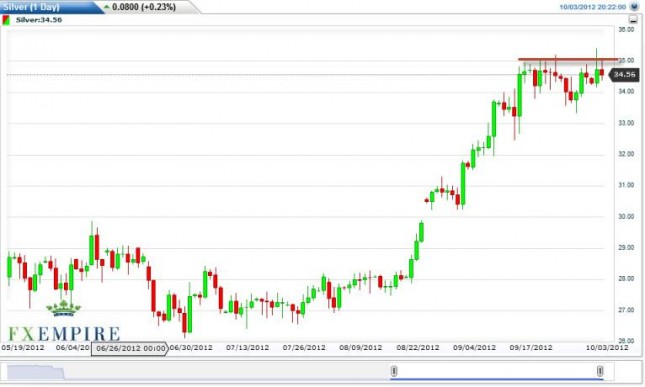Click the 05/19/2012 date axis label
Viewport: 645px width, 387px height.
(23, 348)
